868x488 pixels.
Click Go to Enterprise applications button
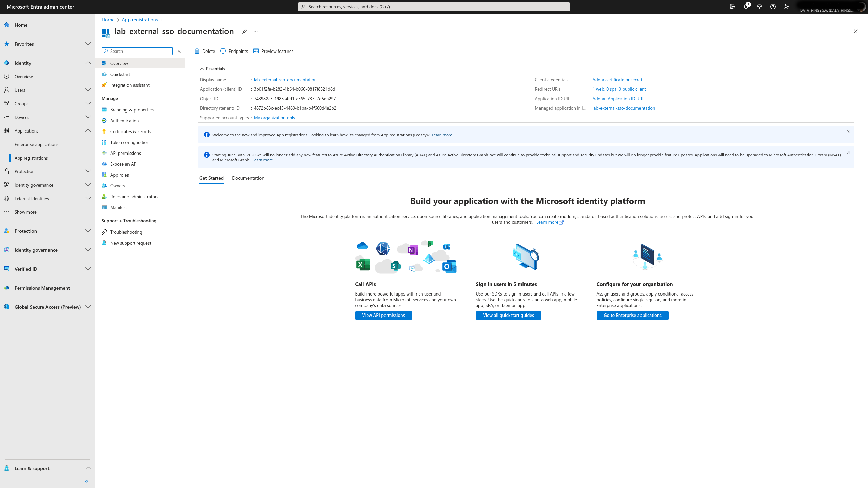click(633, 316)
